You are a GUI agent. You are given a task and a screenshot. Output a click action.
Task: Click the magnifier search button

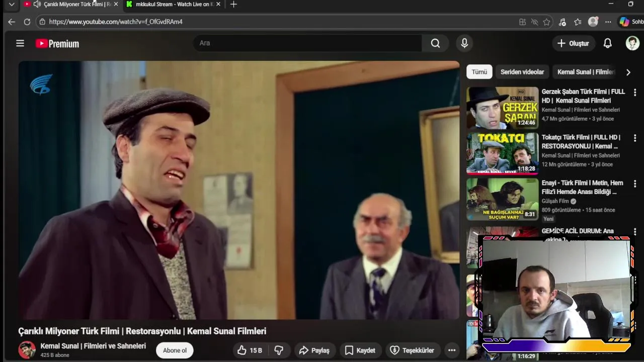435,43
